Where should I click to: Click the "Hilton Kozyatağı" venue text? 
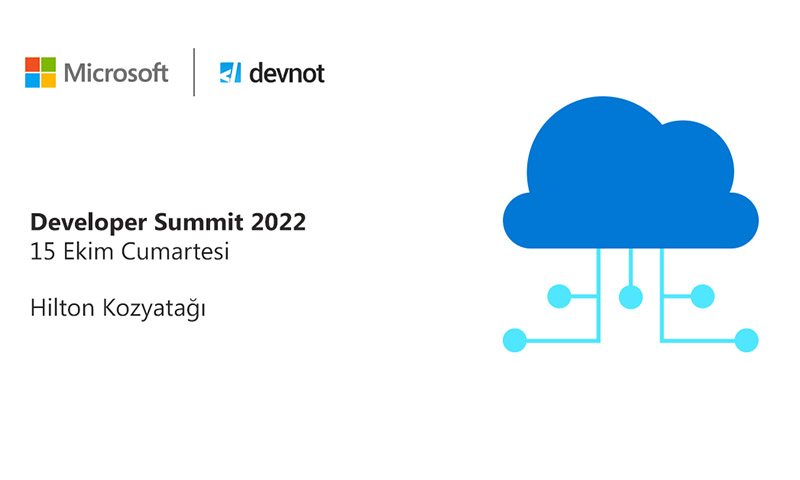click(118, 309)
